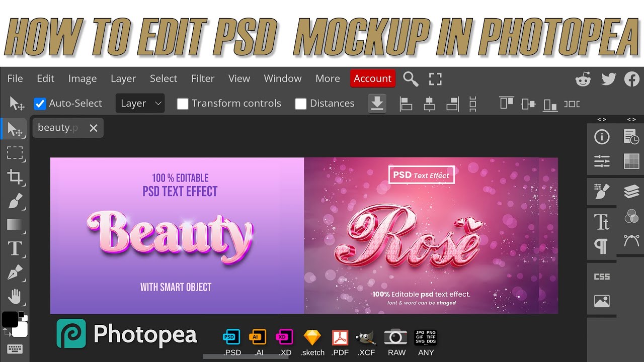Open the Properties sliders panel icon
This screenshot has width=644, height=362.
tap(602, 161)
